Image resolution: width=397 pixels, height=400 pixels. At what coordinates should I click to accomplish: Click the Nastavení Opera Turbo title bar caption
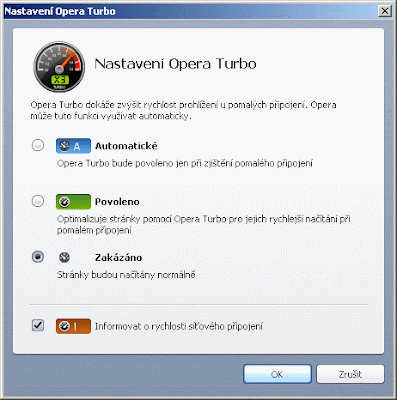point(60,11)
